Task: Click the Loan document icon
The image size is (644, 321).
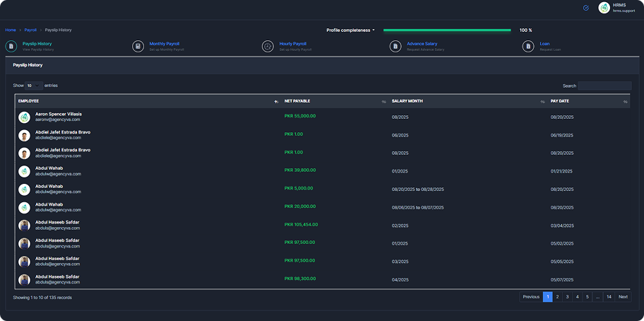Action: pyautogui.click(x=528, y=47)
